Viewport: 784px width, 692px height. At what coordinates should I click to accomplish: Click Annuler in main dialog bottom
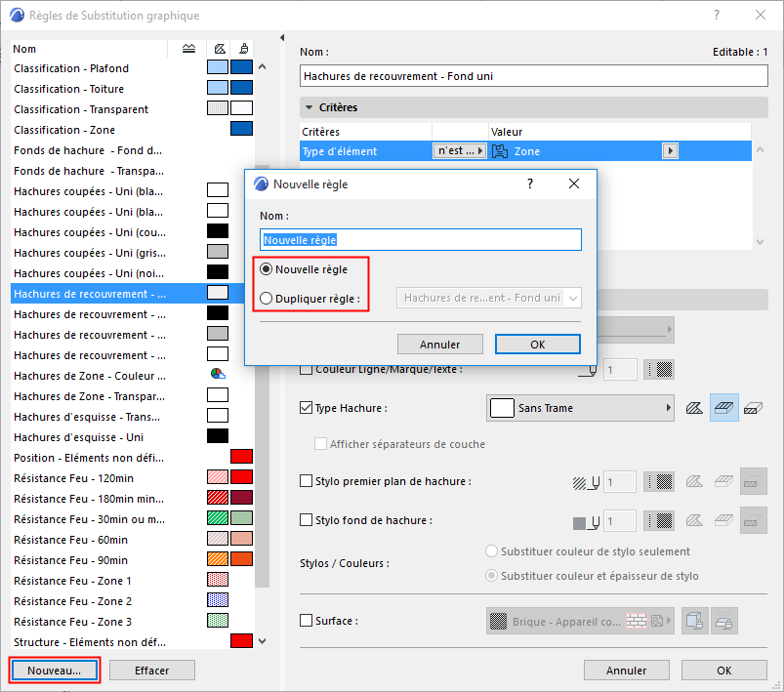627,671
